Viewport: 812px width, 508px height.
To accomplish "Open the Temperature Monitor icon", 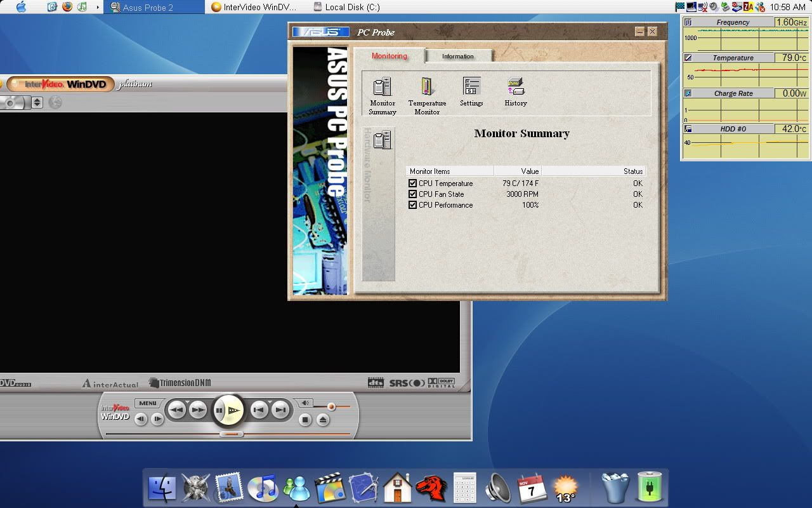I will pyautogui.click(x=427, y=96).
